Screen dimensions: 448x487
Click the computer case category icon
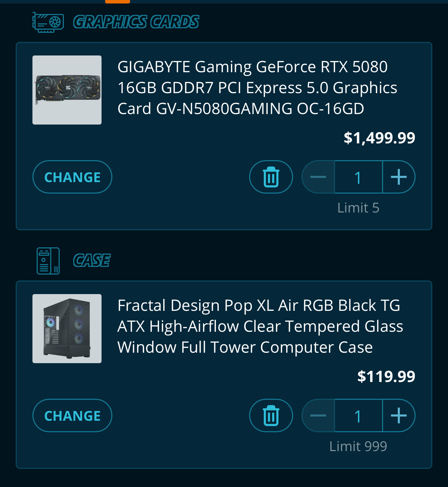(48, 261)
